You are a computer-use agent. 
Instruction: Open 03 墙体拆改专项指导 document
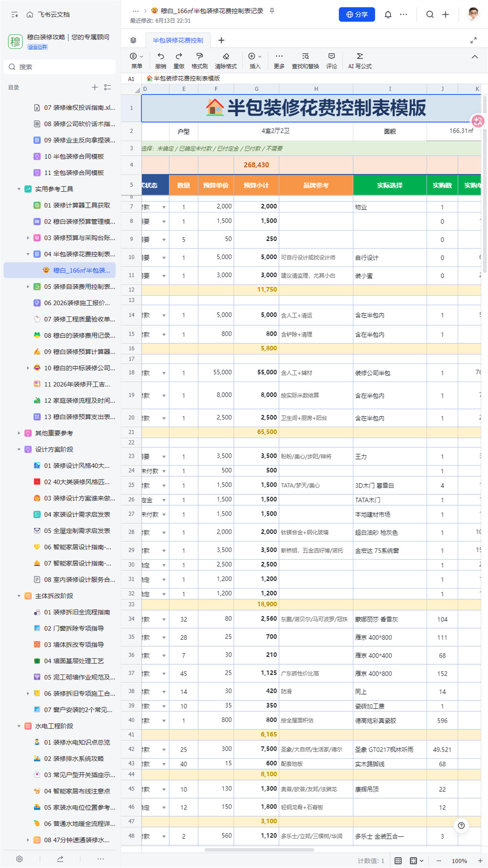(x=74, y=645)
